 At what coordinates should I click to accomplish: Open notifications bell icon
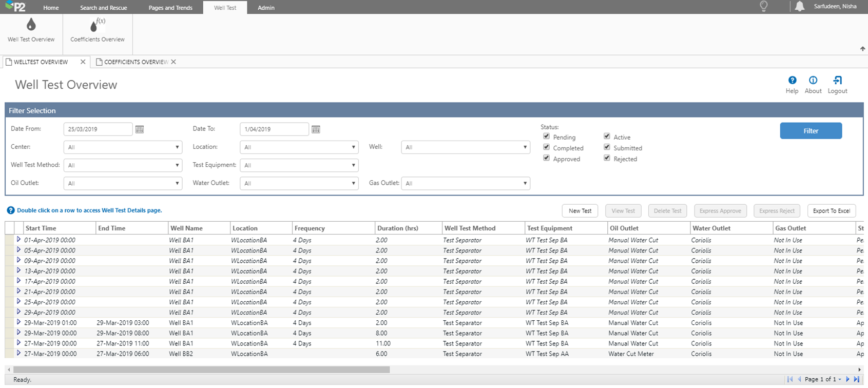point(799,7)
